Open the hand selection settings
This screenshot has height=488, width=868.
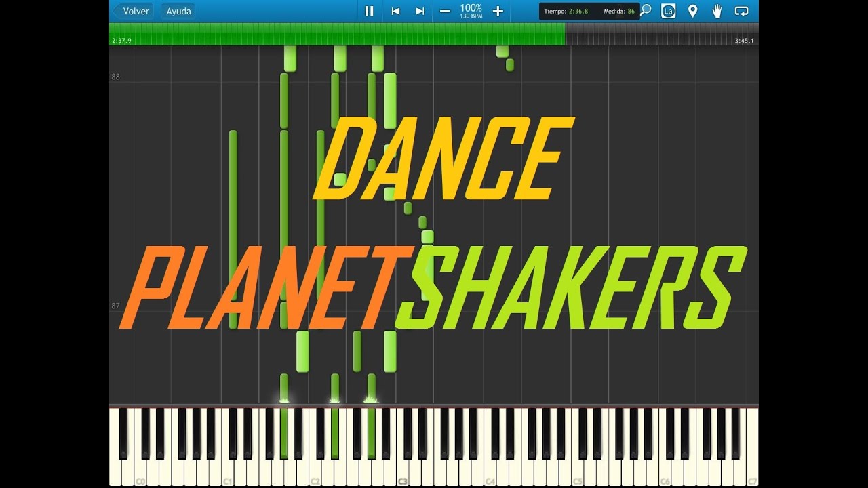coord(717,11)
